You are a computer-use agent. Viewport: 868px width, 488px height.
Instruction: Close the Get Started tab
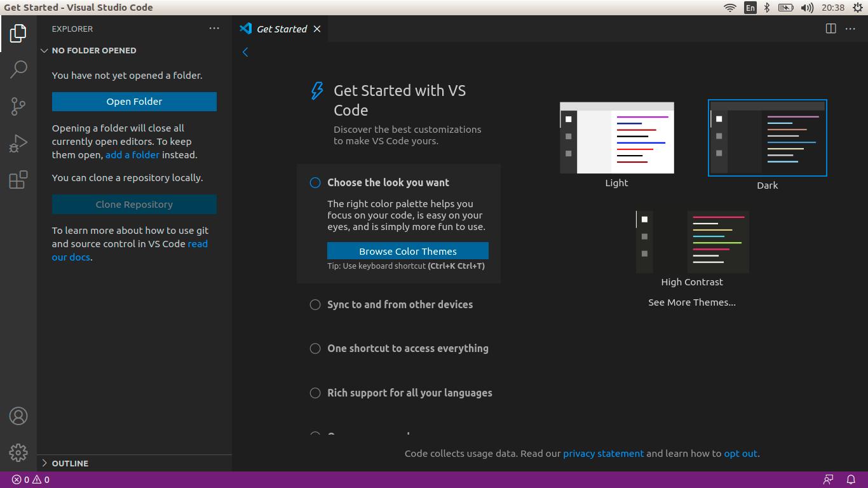click(x=317, y=29)
